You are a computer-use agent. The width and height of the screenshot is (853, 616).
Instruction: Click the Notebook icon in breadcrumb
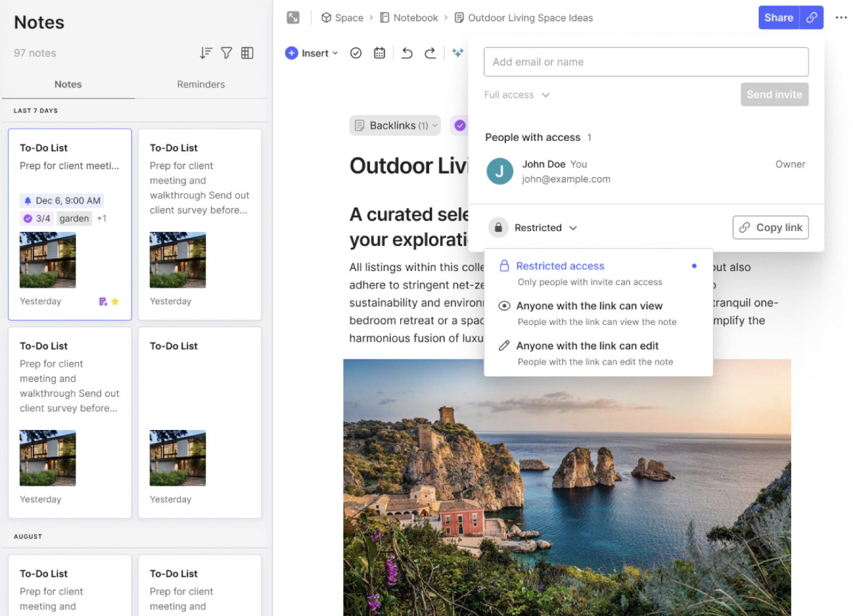(x=385, y=18)
